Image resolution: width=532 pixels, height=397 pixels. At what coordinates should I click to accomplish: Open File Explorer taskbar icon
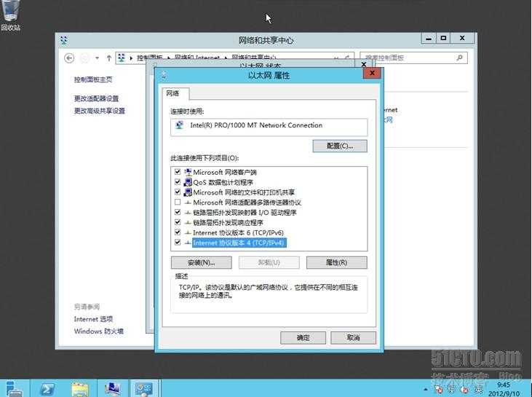(80, 389)
